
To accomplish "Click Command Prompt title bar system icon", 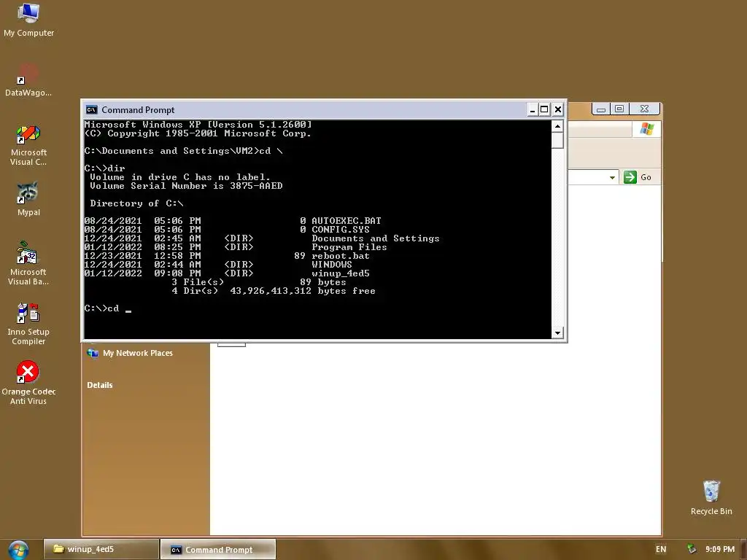I will click(x=91, y=110).
